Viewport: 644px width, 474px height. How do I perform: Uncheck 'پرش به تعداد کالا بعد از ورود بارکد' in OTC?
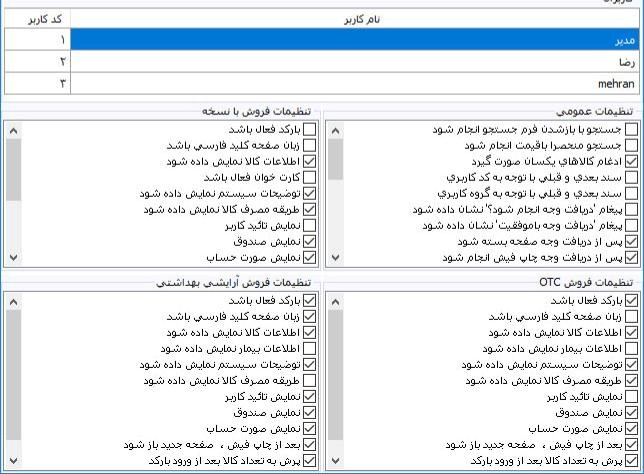pyautogui.click(x=631, y=461)
